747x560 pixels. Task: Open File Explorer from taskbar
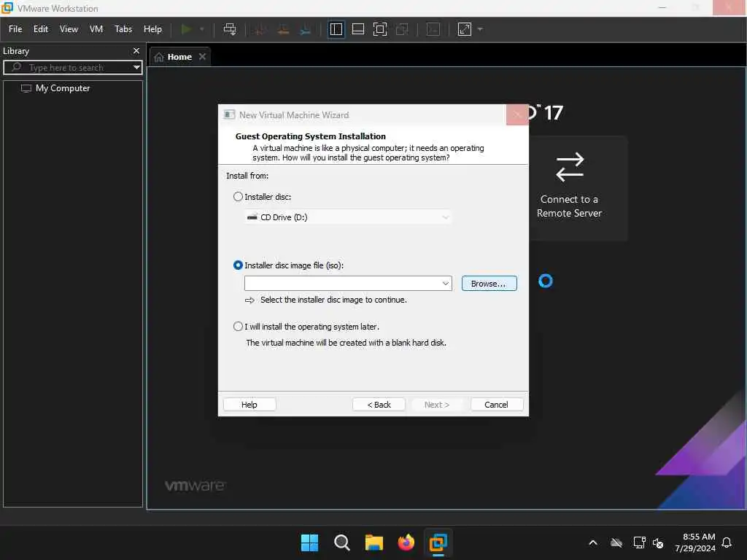tap(374, 542)
